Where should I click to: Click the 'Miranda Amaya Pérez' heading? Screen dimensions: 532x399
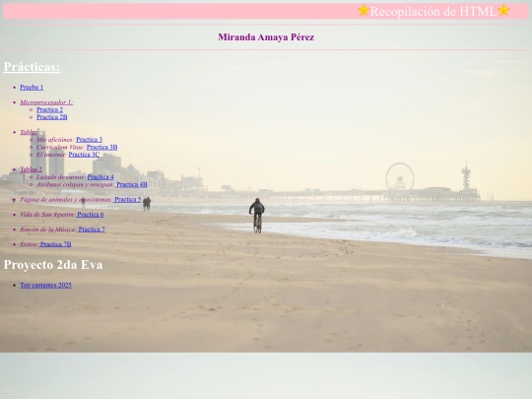tap(266, 37)
